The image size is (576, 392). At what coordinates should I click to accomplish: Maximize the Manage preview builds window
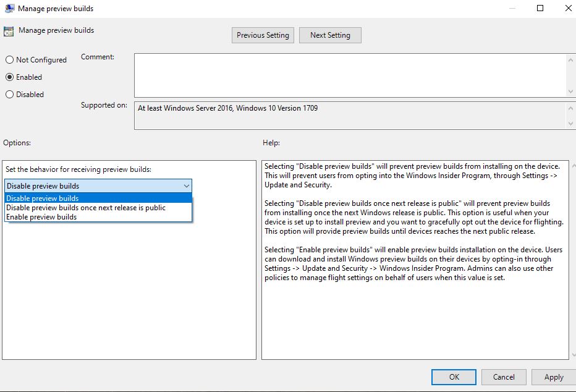pyautogui.click(x=540, y=9)
